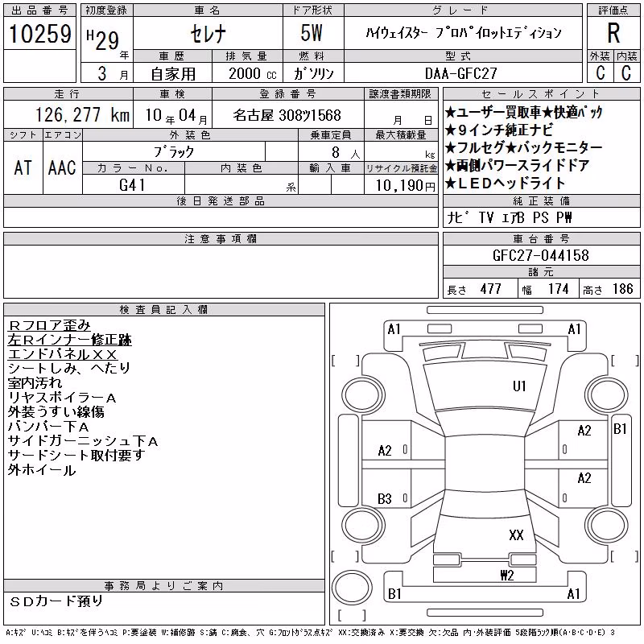Screen dimensions: 644x644
Task: Select the recycle deposit 10,190円
Action: click(x=405, y=186)
